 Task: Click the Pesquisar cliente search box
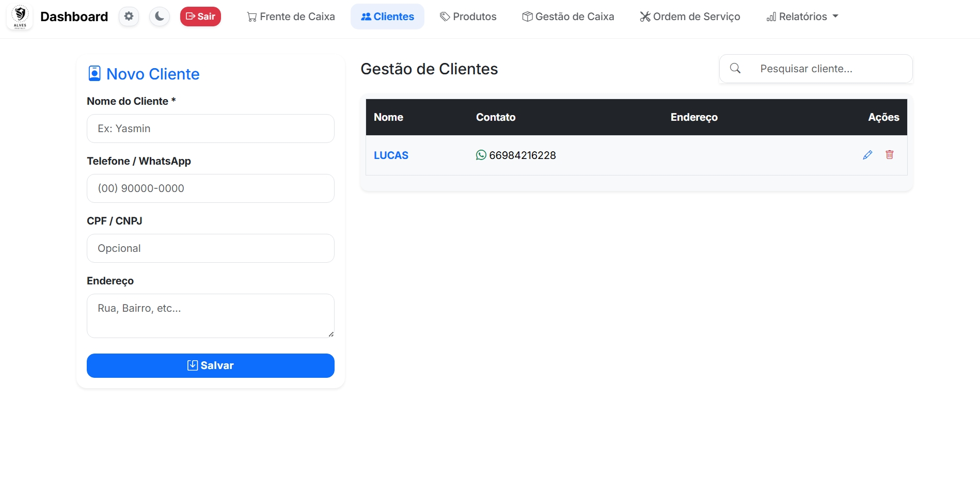pos(831,69)
